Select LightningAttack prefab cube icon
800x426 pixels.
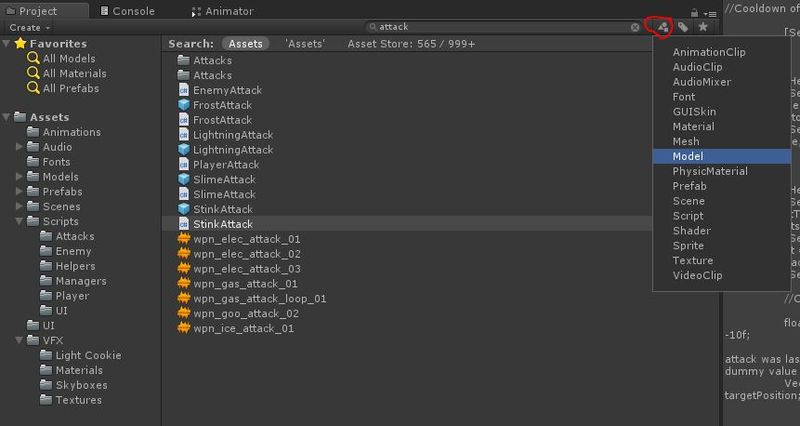(184, 149)
